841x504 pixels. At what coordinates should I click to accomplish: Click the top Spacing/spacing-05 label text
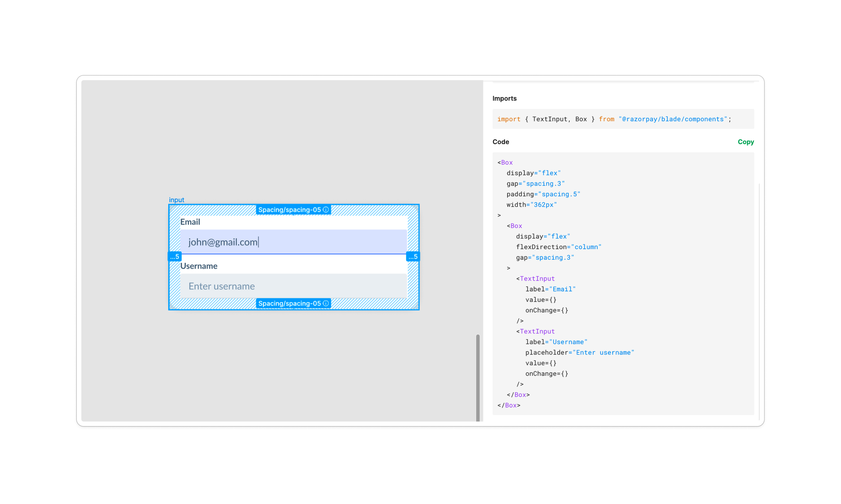(289, 210)
